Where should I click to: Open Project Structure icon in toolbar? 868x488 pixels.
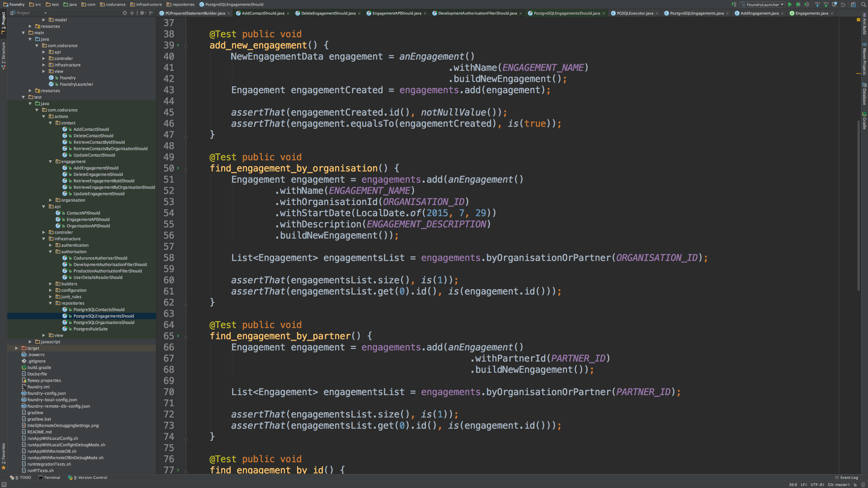click(x=853, y=4)
